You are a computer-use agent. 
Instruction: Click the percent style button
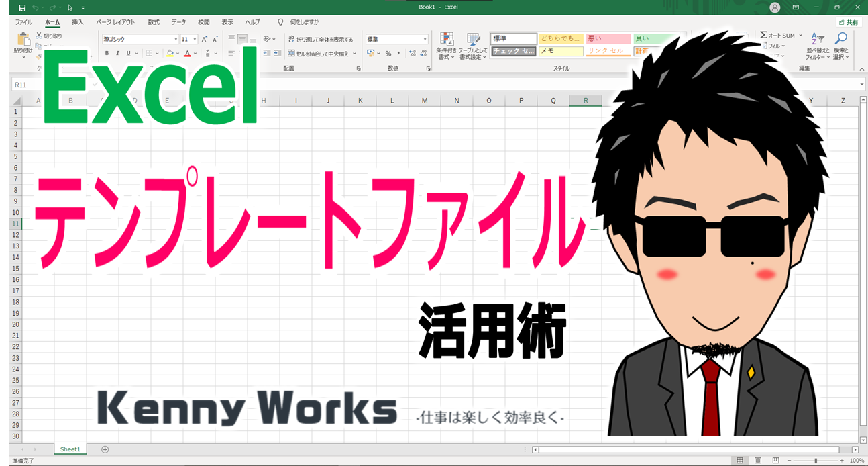pyautogui.click(x=388, y=53)
